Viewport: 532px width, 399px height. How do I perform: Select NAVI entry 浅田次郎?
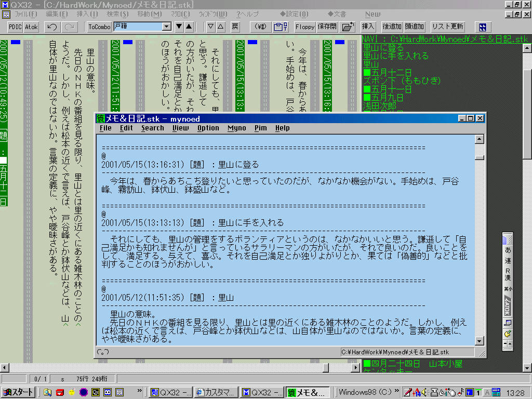click(379, 105)
